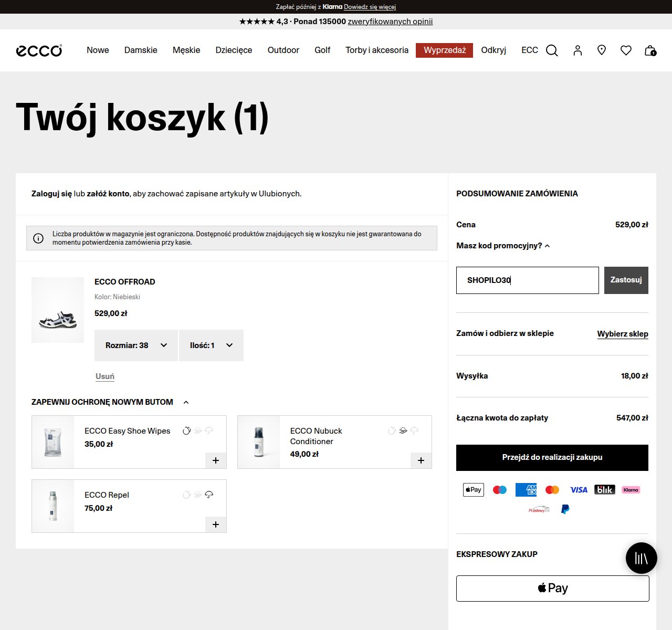
Task: Click the Klarna pink payment logo
Action: point(631,490)
